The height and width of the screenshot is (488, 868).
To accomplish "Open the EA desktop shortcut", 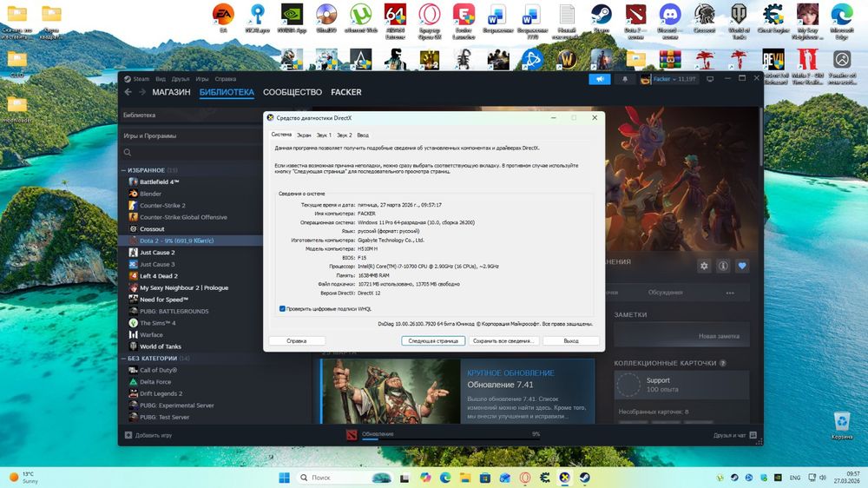I will point(223,17).
